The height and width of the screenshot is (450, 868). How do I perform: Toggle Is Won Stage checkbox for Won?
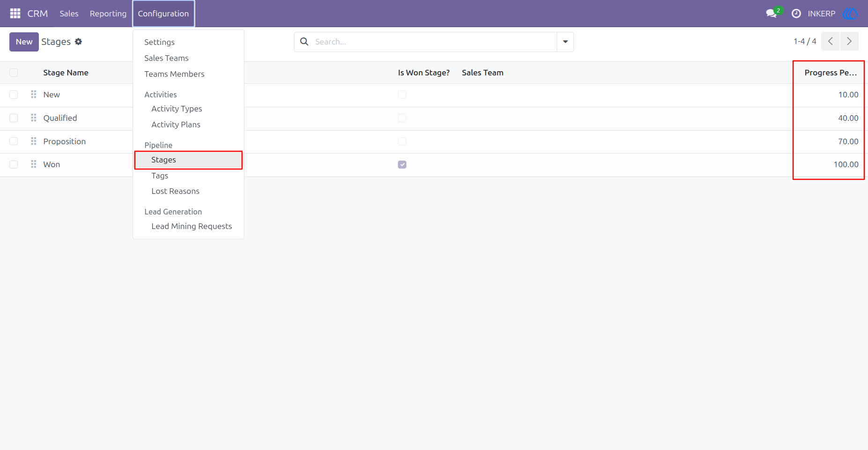(402, 164)
